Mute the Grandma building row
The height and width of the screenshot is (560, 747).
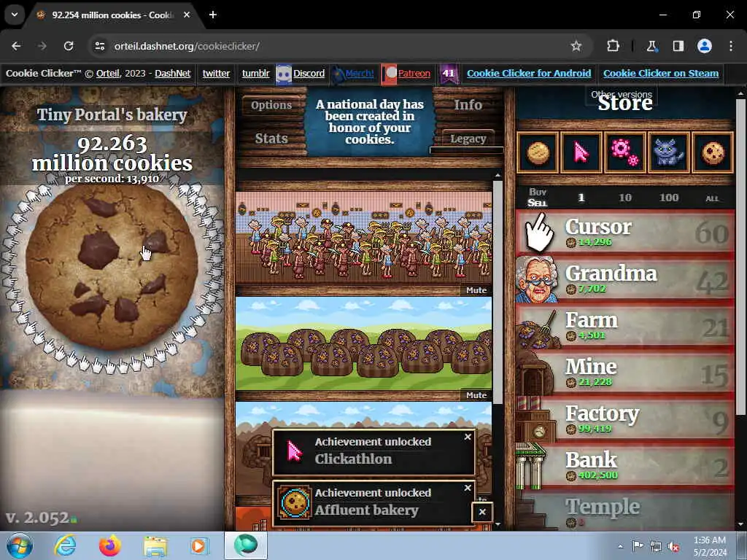pos(476,290)
